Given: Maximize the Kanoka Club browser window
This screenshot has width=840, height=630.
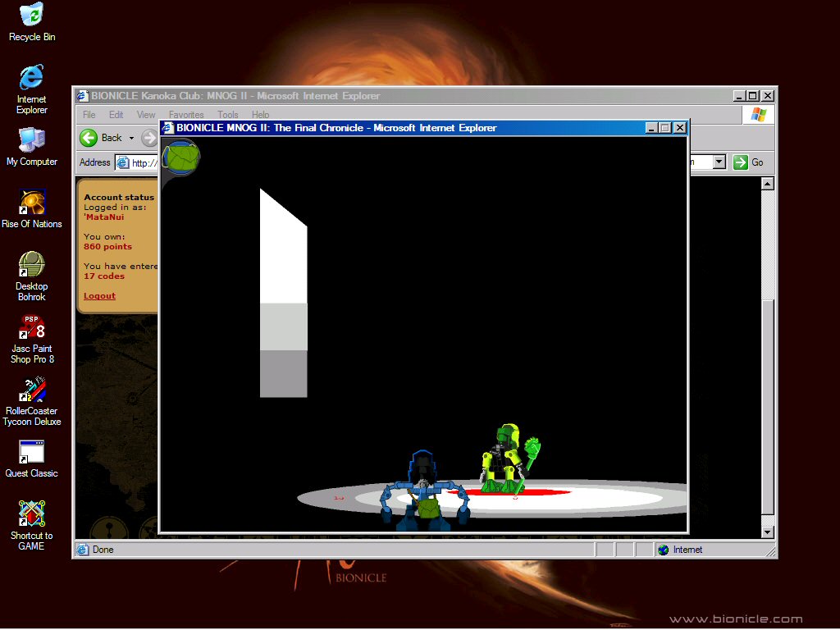Looking at the screenshot, I should pos(753,96).
